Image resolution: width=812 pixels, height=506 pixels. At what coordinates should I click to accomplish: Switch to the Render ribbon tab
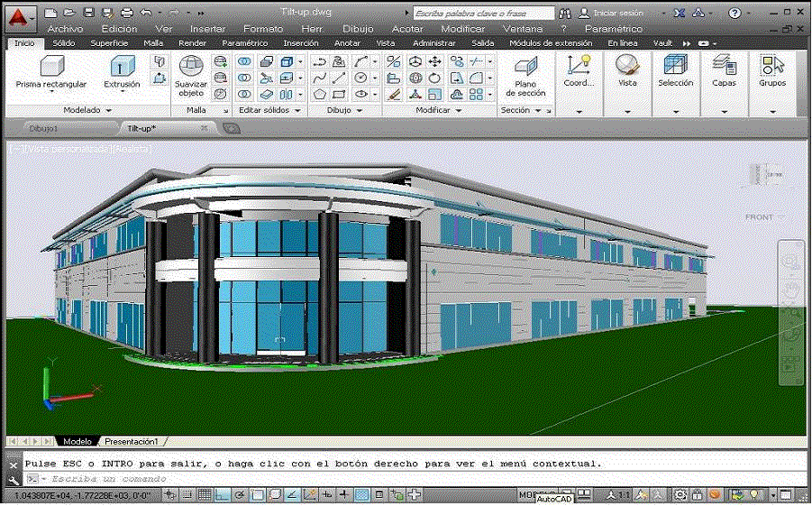192,42
